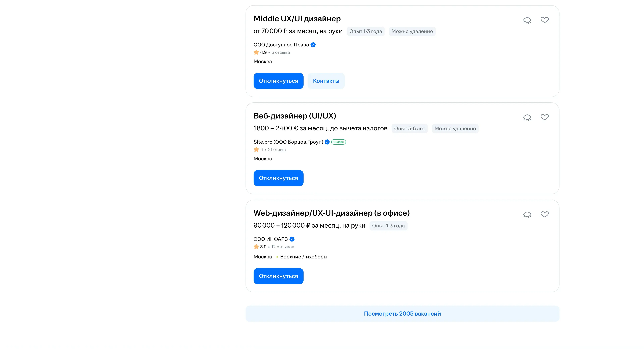Expand list via Посмотреть 2005 вакансий
644x362 pixels.
(x=402, y=314)
